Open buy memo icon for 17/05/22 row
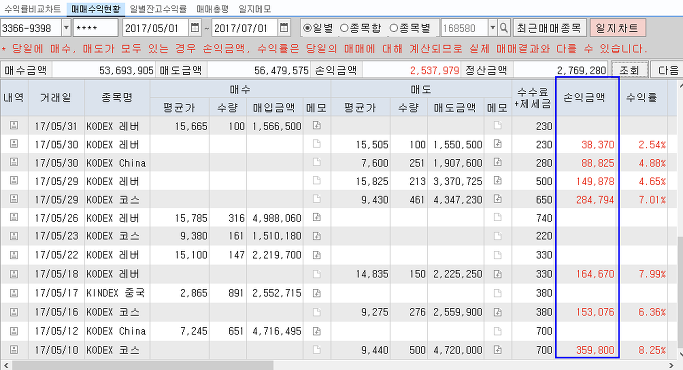The height and width of the screenshot is (370, 683). pyautogui.click(x=317, y=255)
